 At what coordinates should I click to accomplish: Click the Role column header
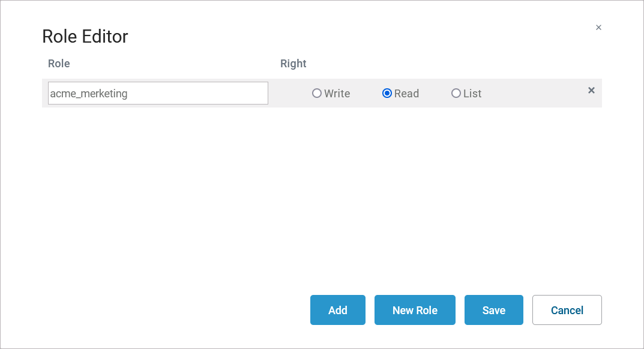[x=59, y=64]
